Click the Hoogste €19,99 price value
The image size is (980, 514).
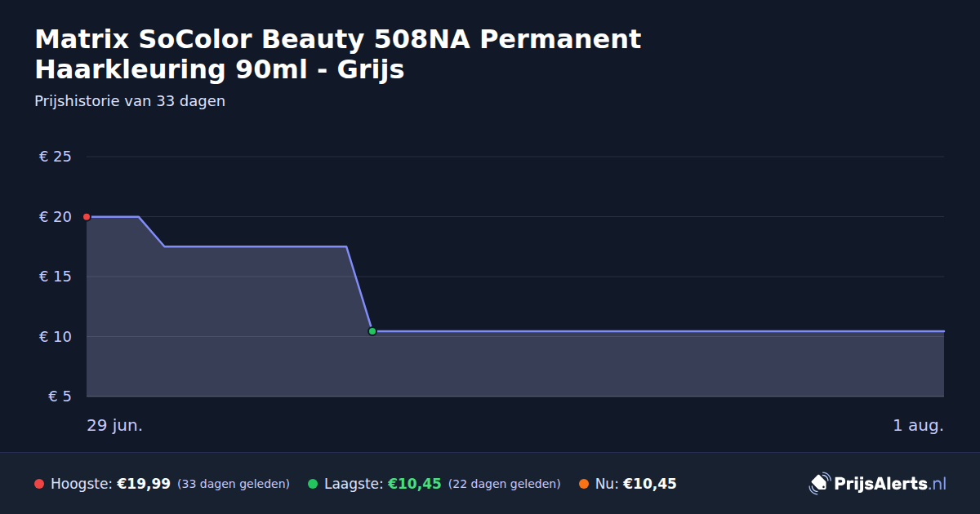(x=144, y=484)
